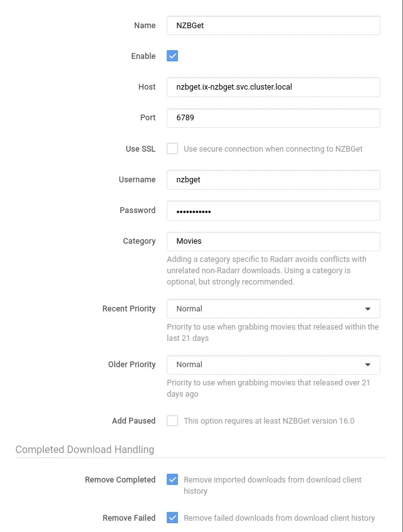Click the Name label
The image size is (403, 532).
pyautogui.click(x=144, y=25)
